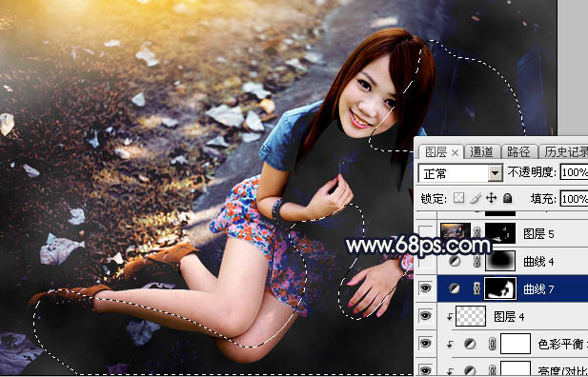
Task: Select the 图层 5 image thumbnail
Action: click(x=456, y=233)
